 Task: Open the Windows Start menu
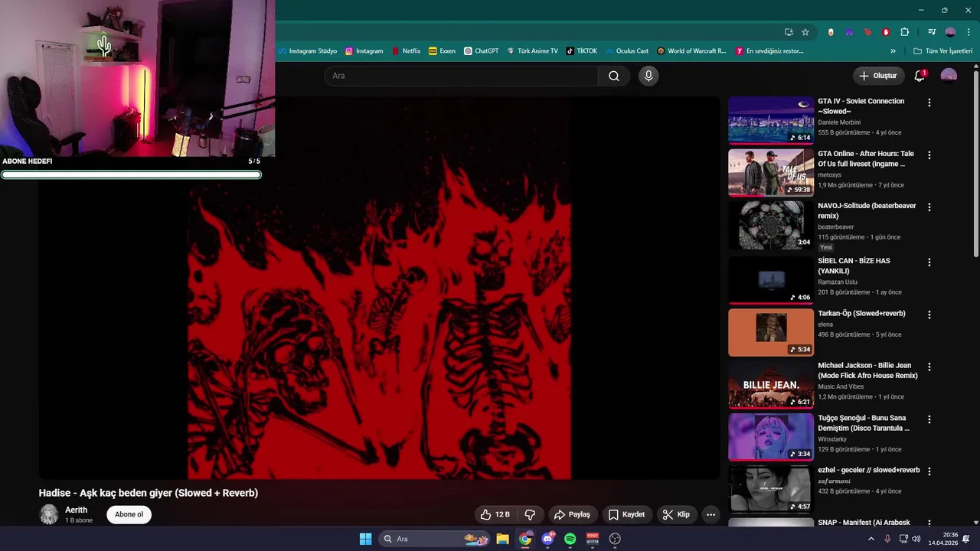365,539
